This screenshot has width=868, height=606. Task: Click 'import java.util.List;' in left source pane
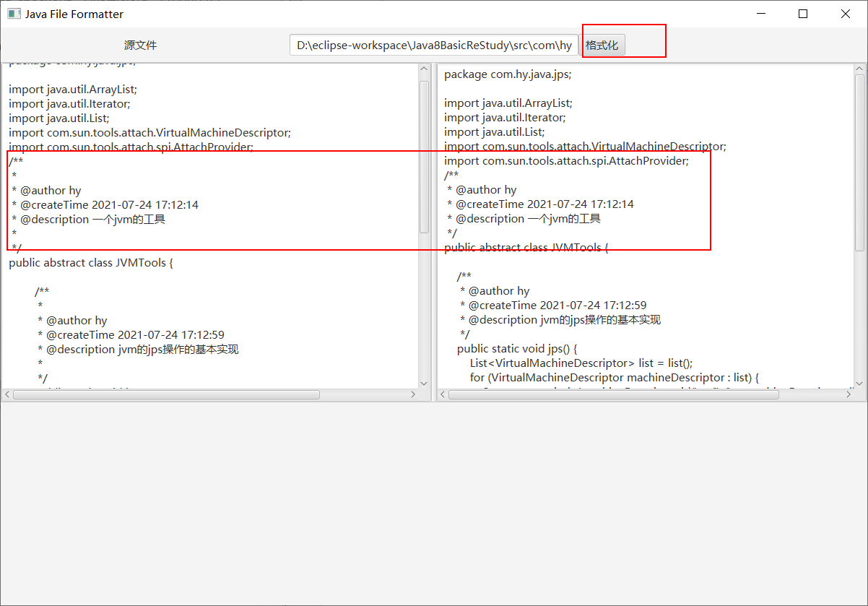point(59,118)
